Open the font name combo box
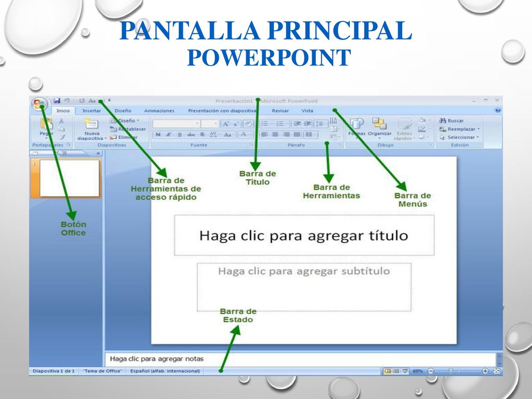This screenshot has width=532, height=399. [x=177, y=124]
